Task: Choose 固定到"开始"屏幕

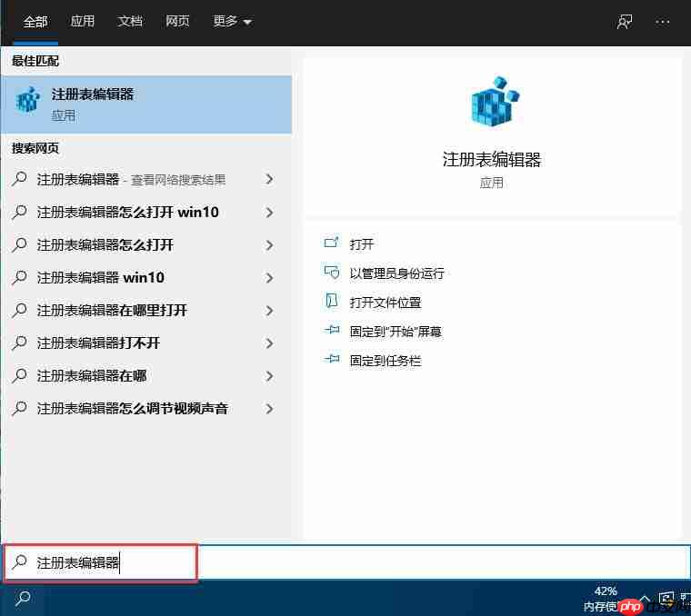Action: pos(396,331)
